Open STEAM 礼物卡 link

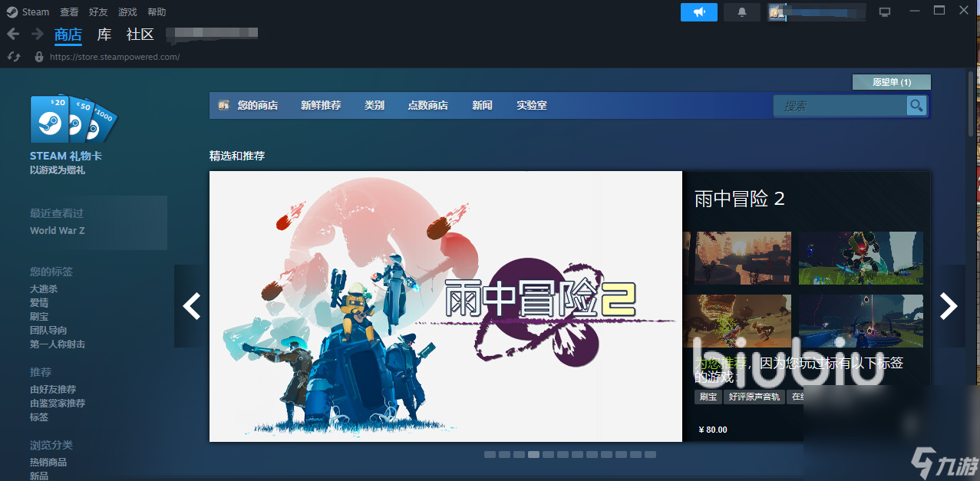click(x=66, y=156)
